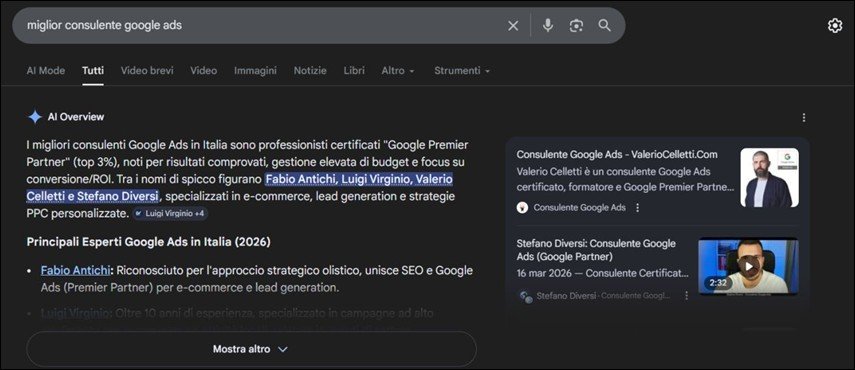Image resolution: width=855 pixels, height=370 pixels.
Task: Open settings gear icon
Action: pyautogui.click(x=835, y=26)
